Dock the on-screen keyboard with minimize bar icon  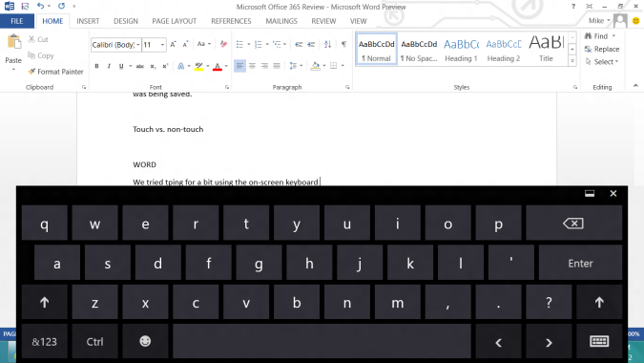[590, 193]
